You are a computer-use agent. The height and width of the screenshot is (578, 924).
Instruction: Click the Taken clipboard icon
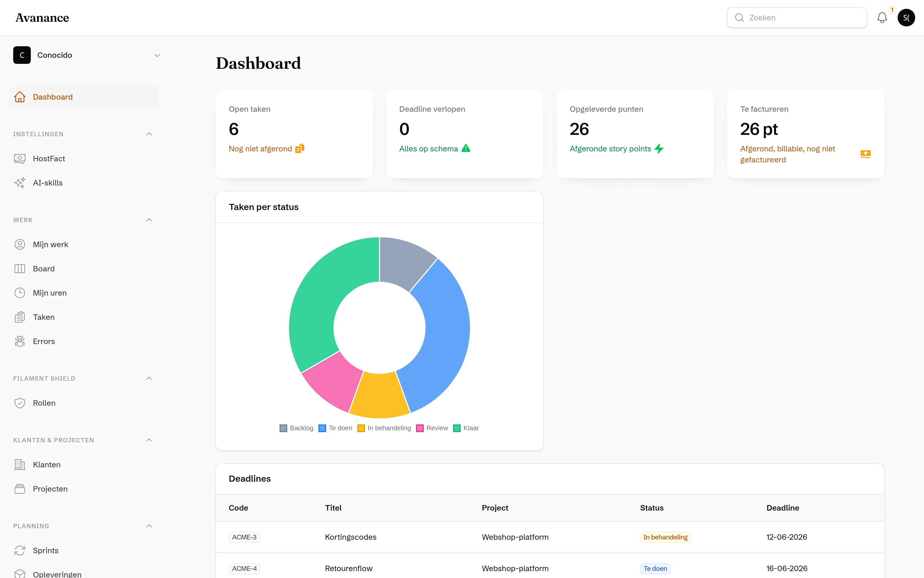(x=20, y=317)
